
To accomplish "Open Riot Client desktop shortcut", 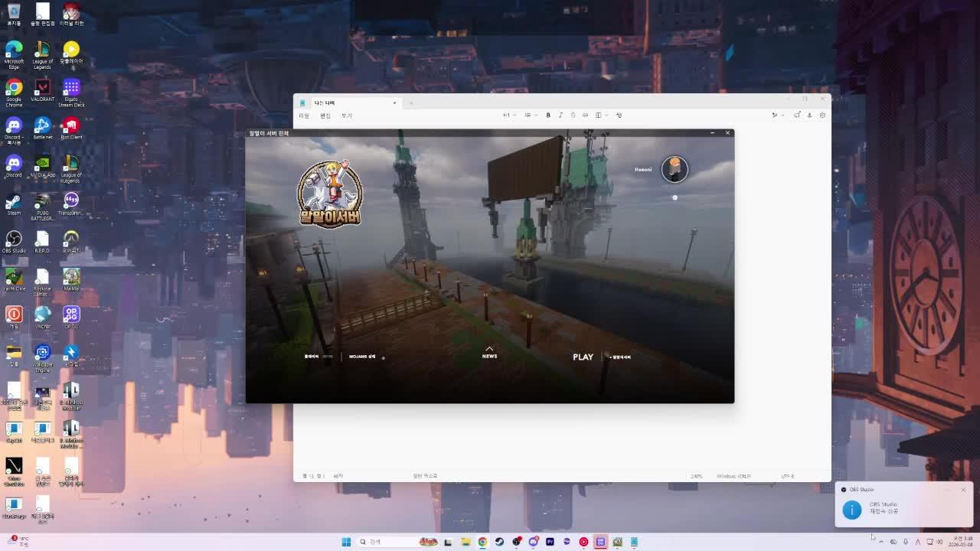I will (x=71, y=129).
